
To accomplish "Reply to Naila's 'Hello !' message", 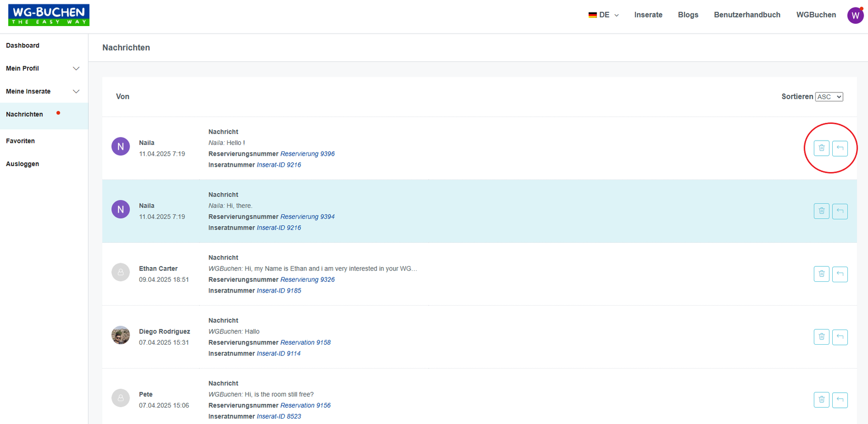I will (x=840, y=148).
